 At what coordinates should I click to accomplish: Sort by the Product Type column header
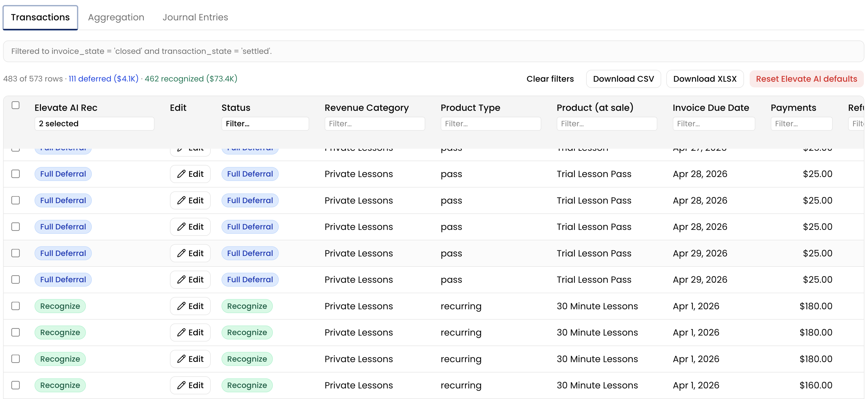click(x=470, y=108)
